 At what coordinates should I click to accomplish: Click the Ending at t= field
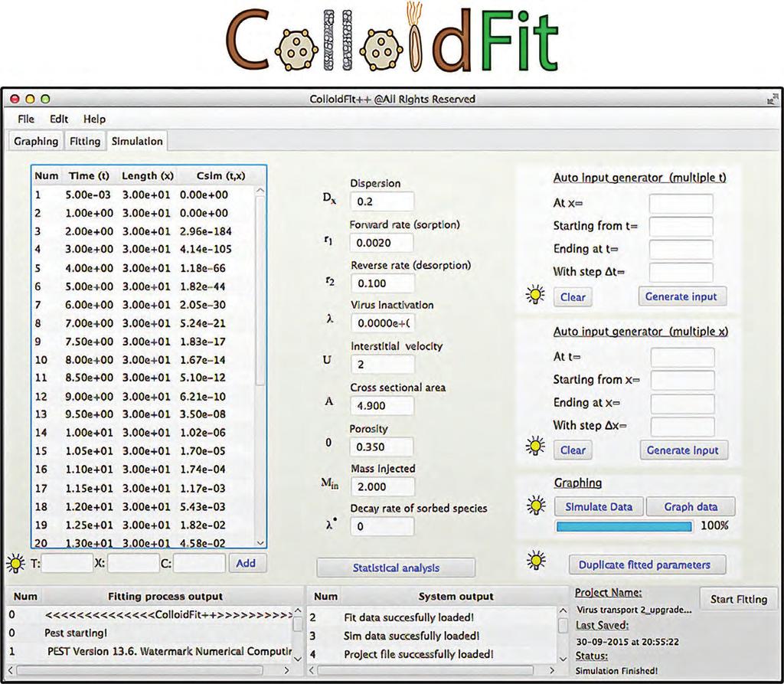[681, 249]
